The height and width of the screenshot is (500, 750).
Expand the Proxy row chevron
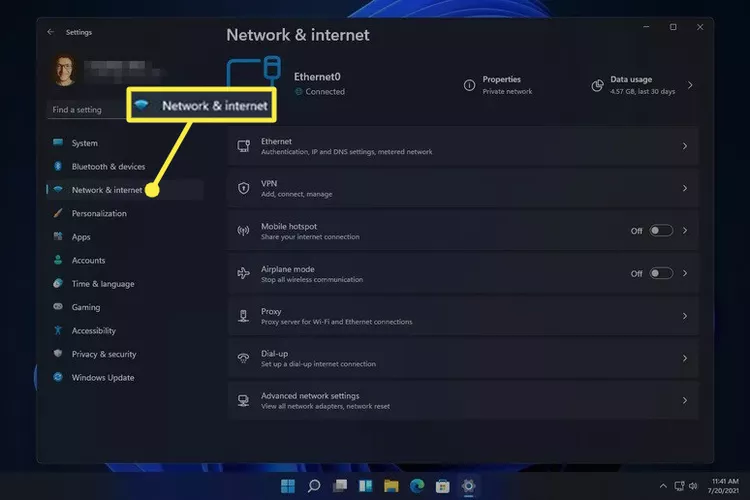[685, 316]
